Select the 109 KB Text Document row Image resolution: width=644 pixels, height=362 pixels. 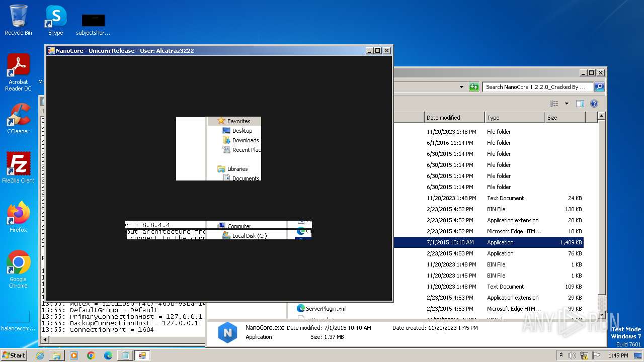[489, 287]
